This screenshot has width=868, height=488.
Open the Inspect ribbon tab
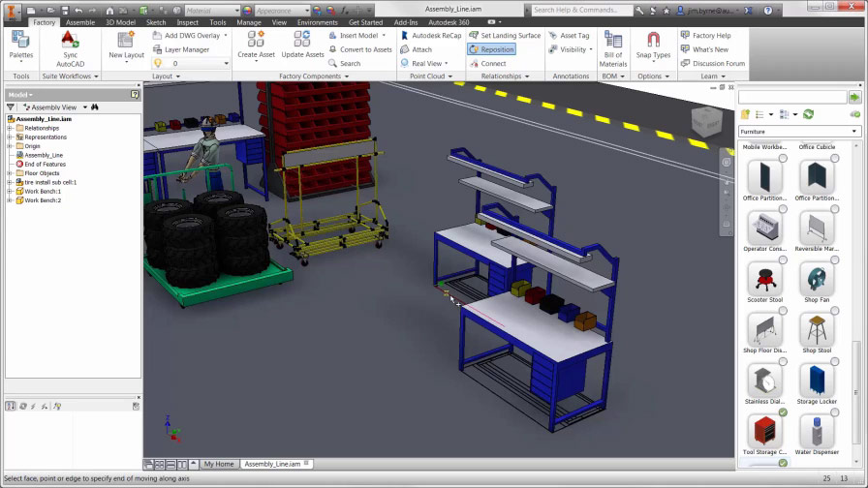point(187,22)
